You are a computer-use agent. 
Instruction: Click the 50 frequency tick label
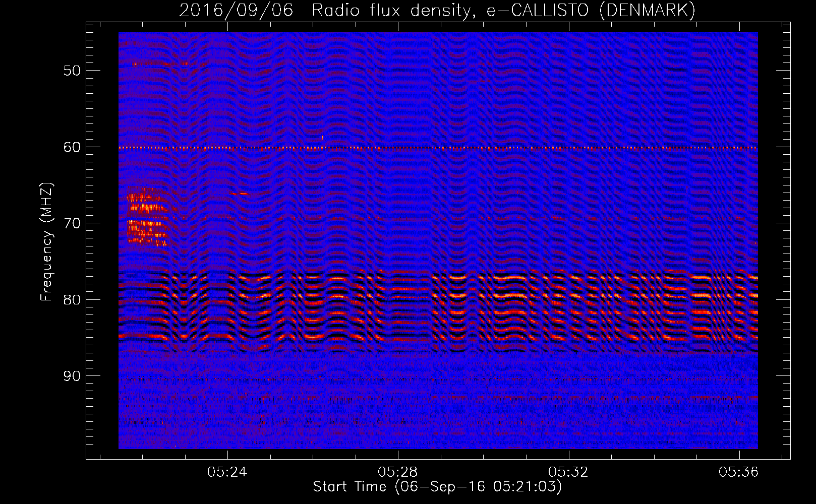tap(72, 71)
